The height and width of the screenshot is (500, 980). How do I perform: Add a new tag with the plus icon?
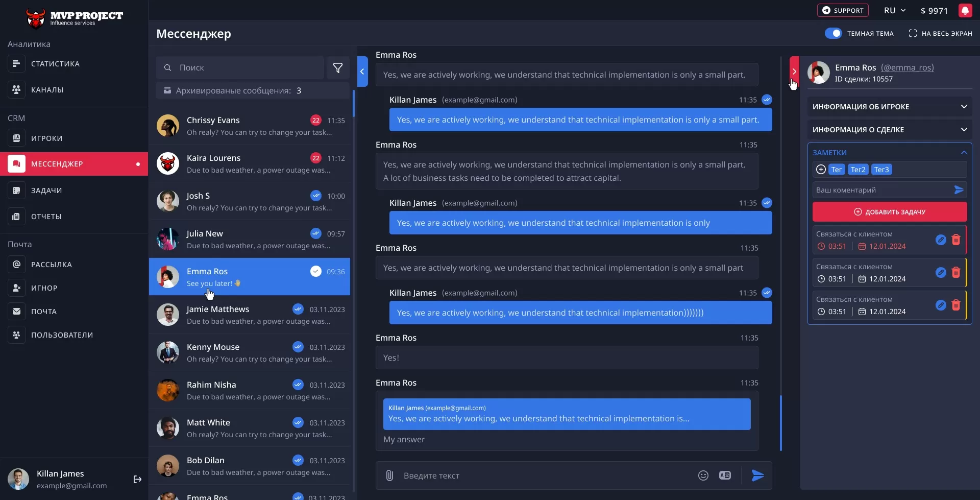coord(821,169)
